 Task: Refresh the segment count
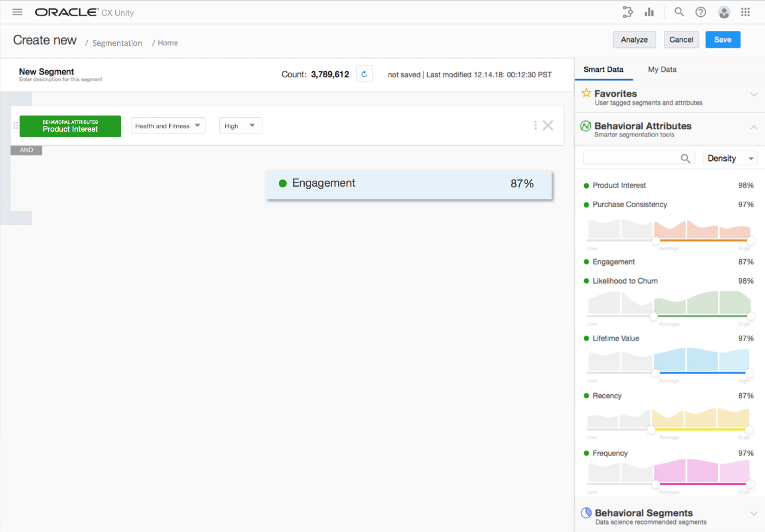coord(364,74)
